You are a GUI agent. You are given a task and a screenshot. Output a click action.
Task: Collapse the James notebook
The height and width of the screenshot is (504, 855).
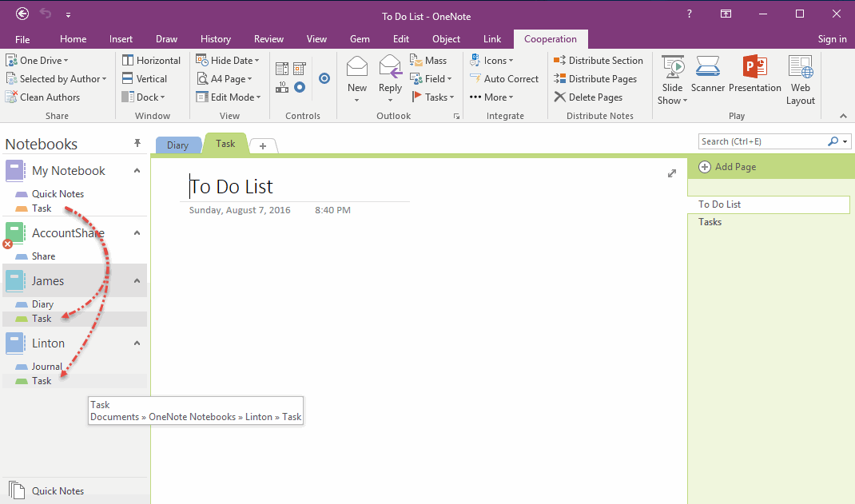137,280
